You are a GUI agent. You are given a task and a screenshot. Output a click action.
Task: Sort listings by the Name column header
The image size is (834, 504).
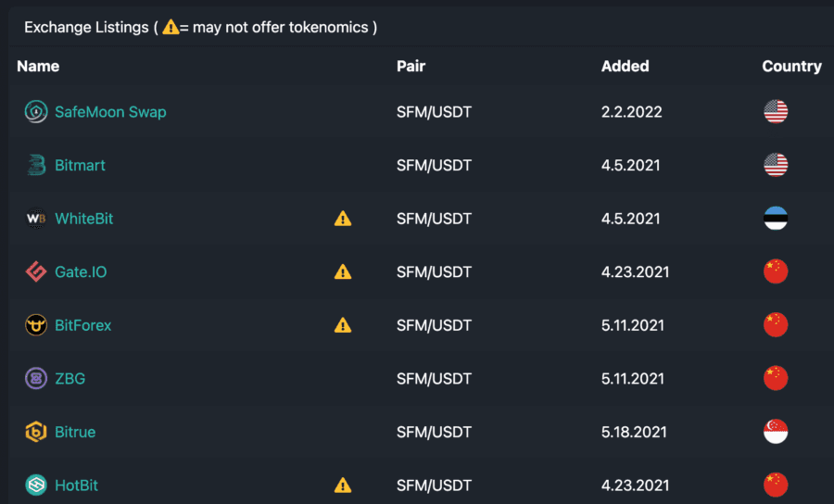click(38, 67)
